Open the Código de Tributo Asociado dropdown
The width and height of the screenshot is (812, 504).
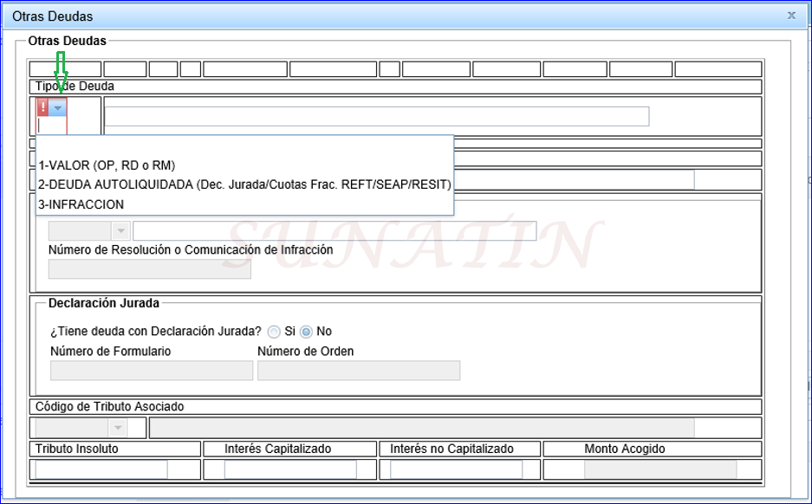click(120, 427)
